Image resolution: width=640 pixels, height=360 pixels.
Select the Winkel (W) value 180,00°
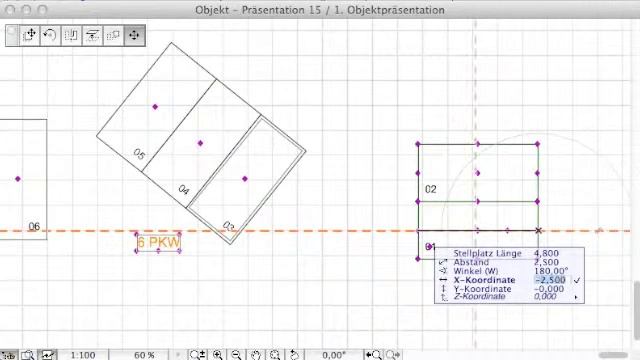[551, 271]
